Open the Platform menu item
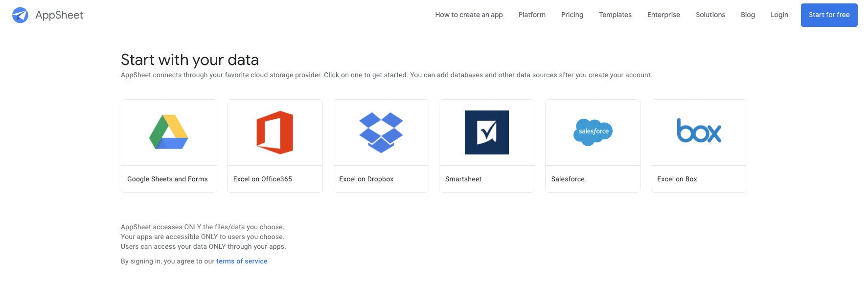868x306 pixels. point(532,15)
